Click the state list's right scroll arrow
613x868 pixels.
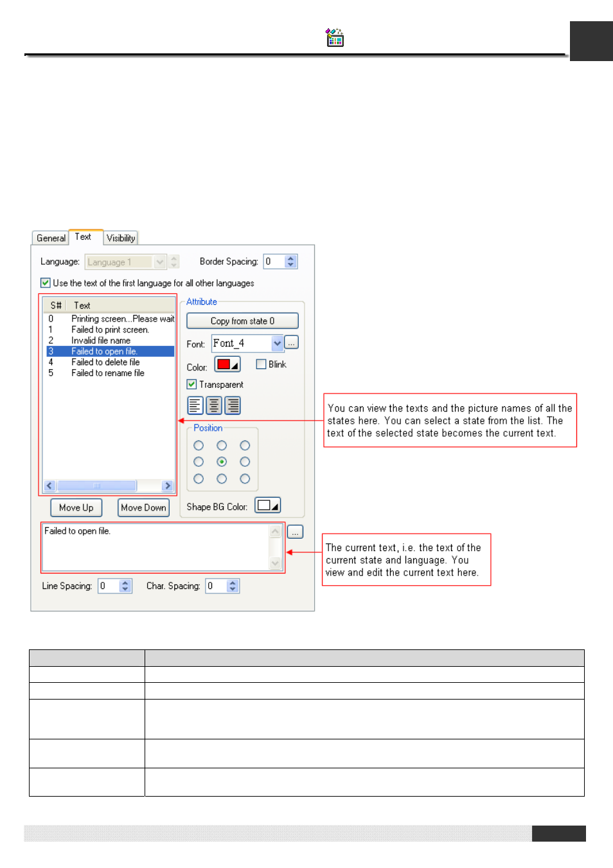(168, 486)
